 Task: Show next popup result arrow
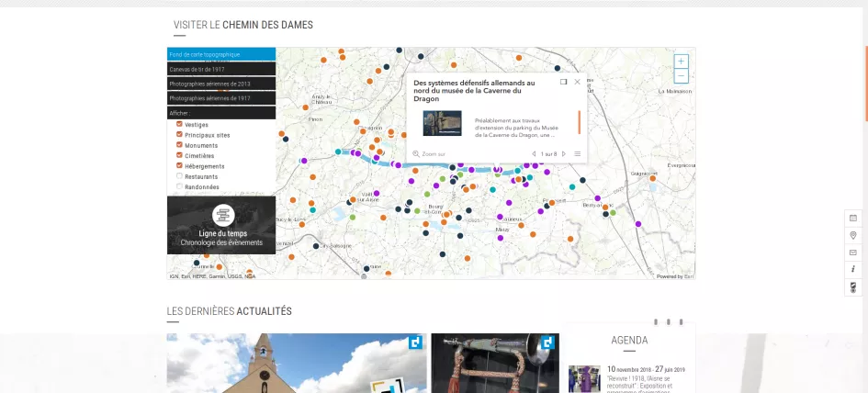pyautogui.click(x=564, y=154)
